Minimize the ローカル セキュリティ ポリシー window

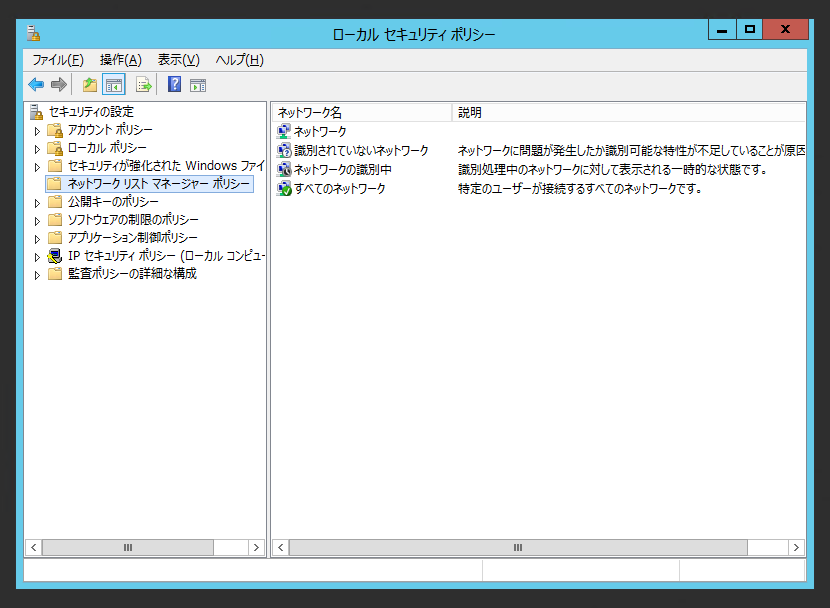[x=721, y=29]
